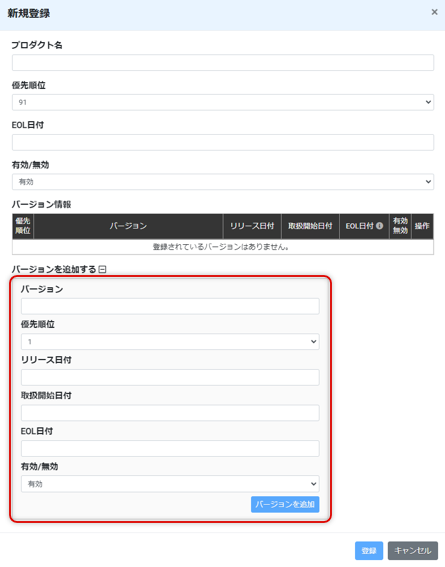Click the リリース日付 column header
Image resolution: width=445 pixels, height=567 pixels.
[x=252, y=226]
